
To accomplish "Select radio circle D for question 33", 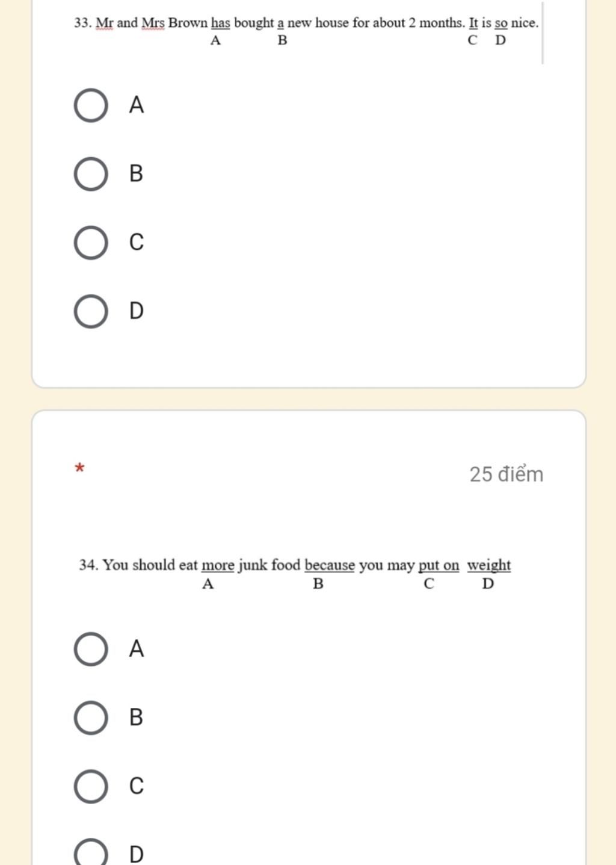I will [x=91, y=311].
